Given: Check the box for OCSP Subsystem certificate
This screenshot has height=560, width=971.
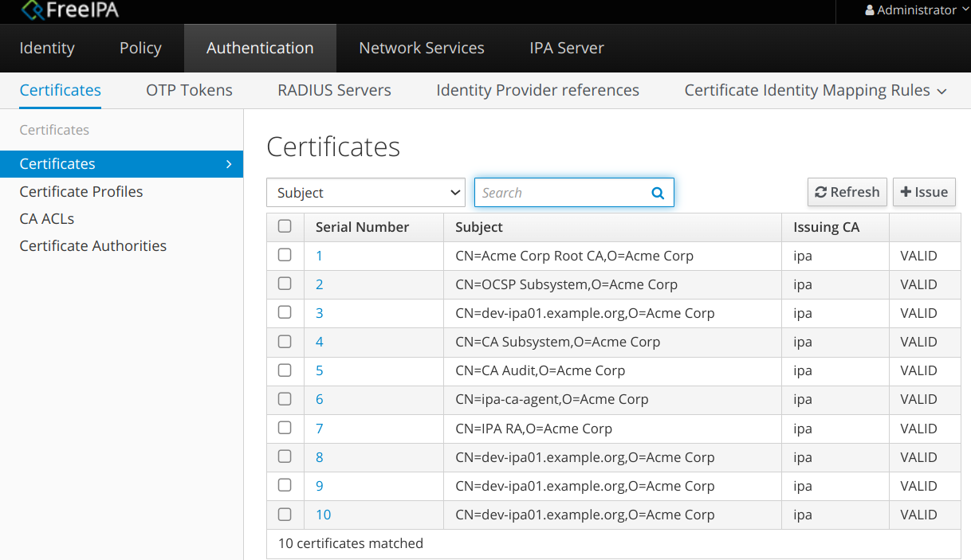Looking at the screenshot, I should (x=285, y=284).
